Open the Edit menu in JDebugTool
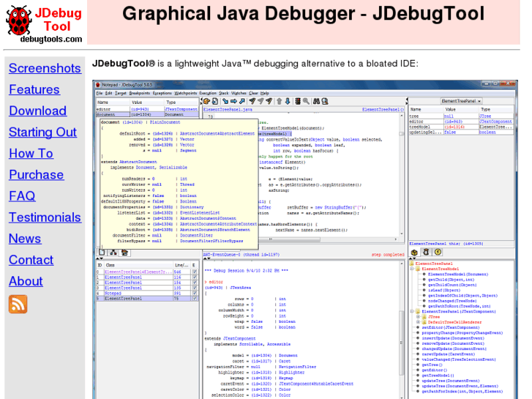Screen dimensions: 532x399 tap(108, 93)
